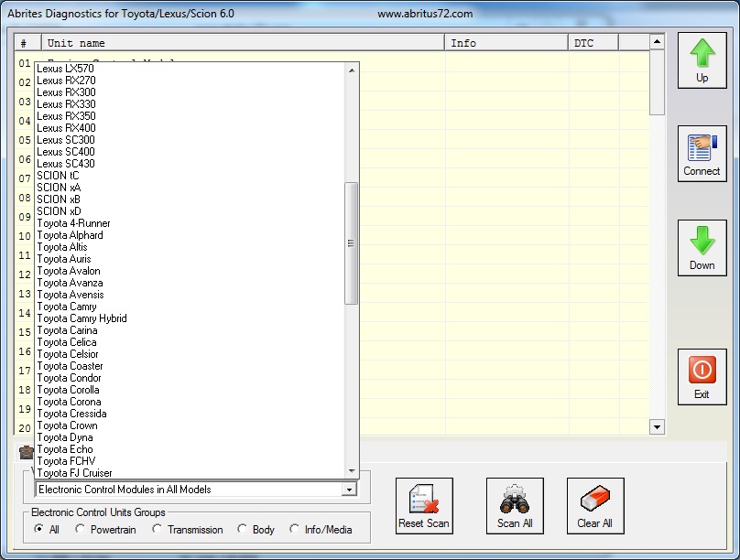
Task: Pick Toyota 4-Runner from the dropdown
Action: pos(190,223)
